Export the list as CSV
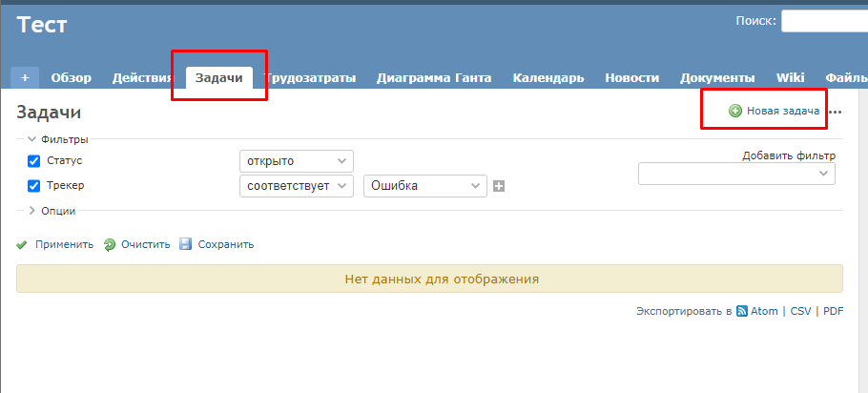 (x=800, y=311)
